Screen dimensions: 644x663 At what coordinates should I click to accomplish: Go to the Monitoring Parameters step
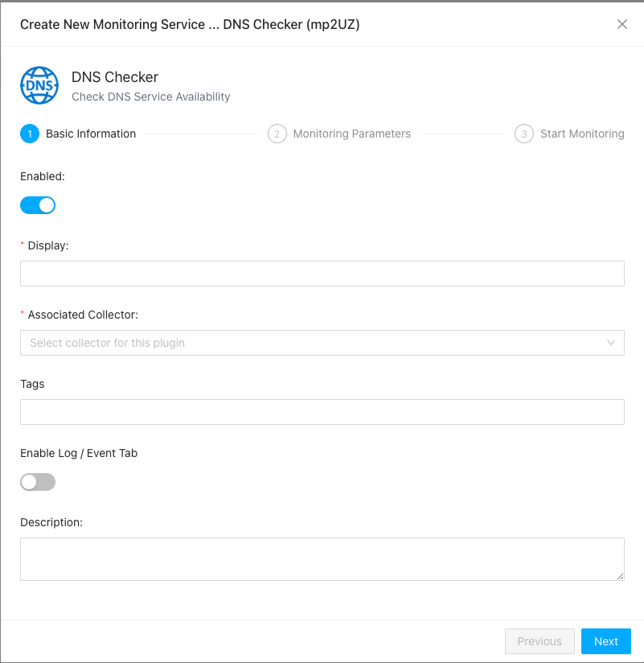(351, 134)
